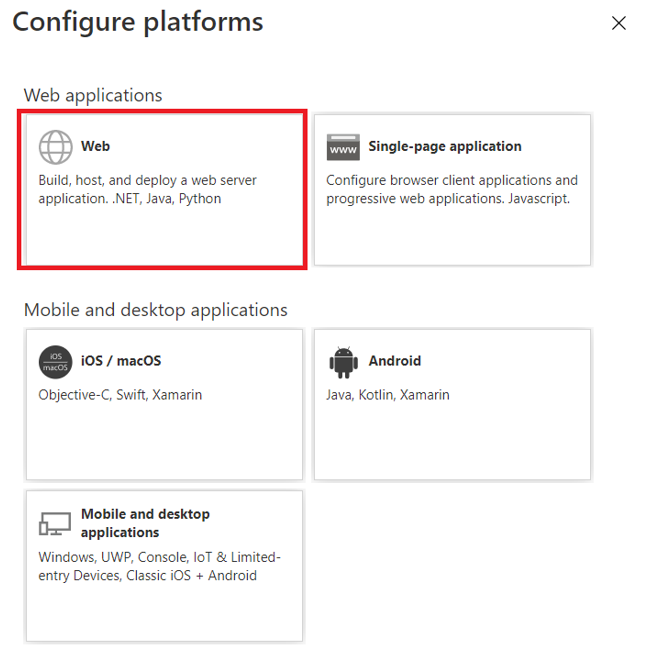651x651 pixels.
Task: Click the Android robot icon
Action: click(x=343, y=362)
